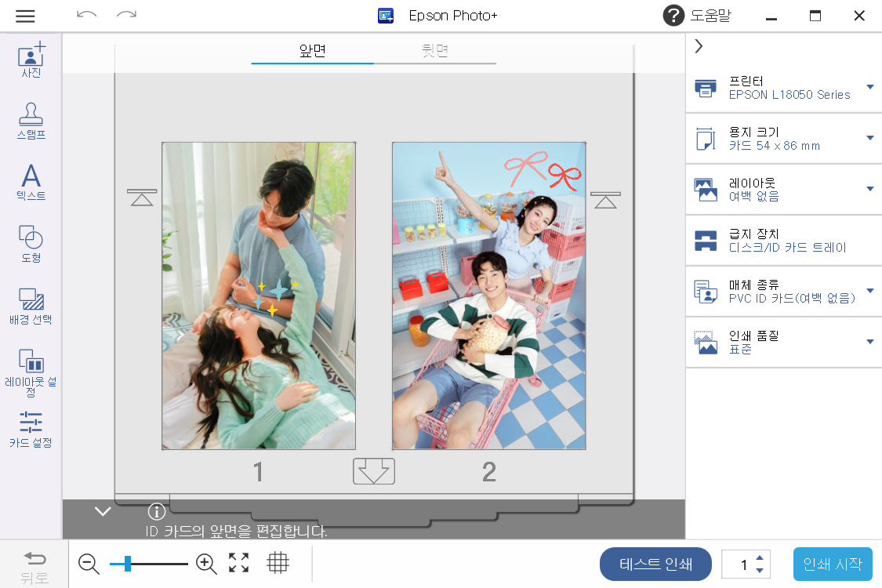Click the 디스크/ID 카드 트레이 text
The width and height of the screenshot is (882, 588).
[787, 248]
